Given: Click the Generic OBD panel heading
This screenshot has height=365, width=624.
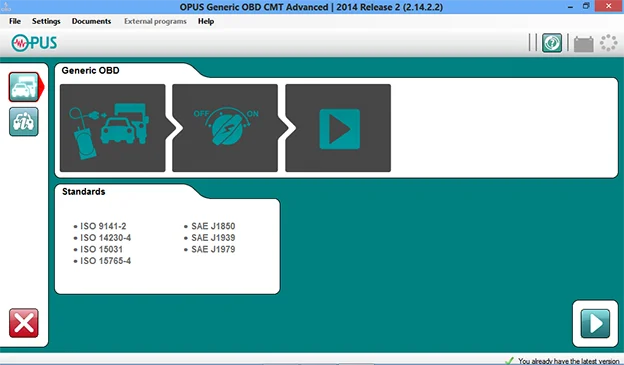Looking at the screenshot, I should click(x=90, y=70).
